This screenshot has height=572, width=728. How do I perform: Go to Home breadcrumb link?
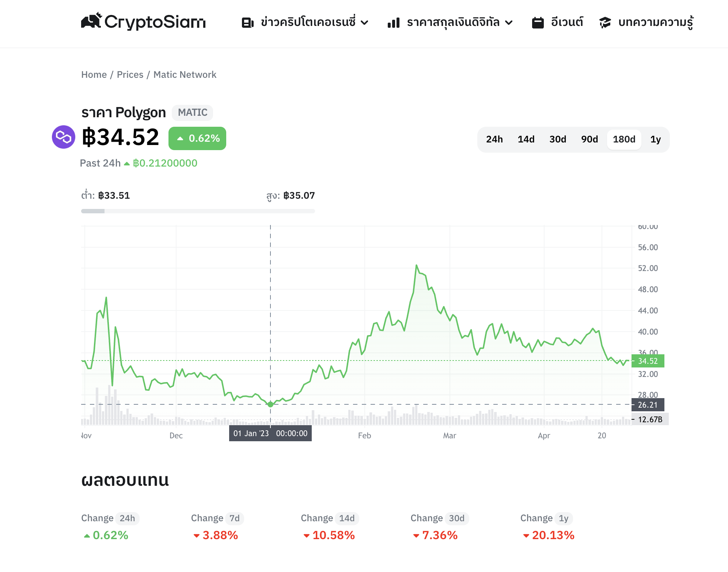click(94, 75)
